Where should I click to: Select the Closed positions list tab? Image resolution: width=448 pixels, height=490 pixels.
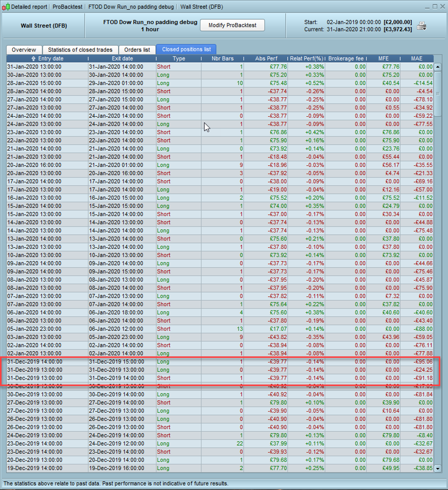(x=186, y=50)
